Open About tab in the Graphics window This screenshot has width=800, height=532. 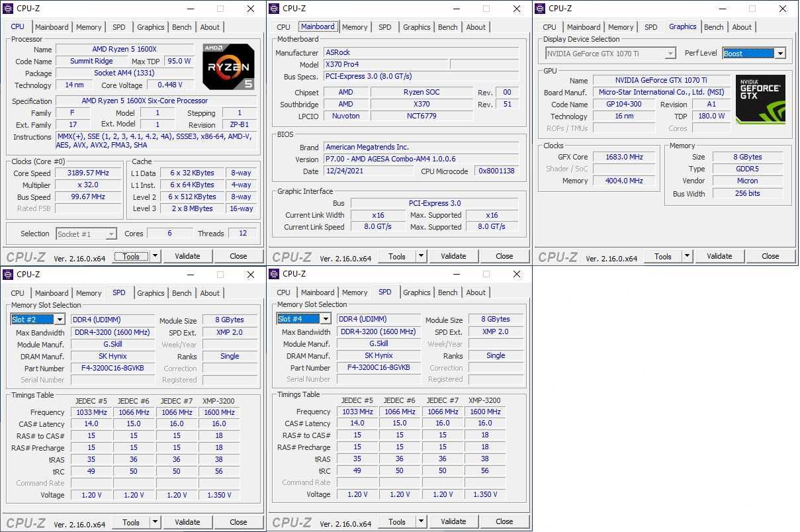[742, 27]
